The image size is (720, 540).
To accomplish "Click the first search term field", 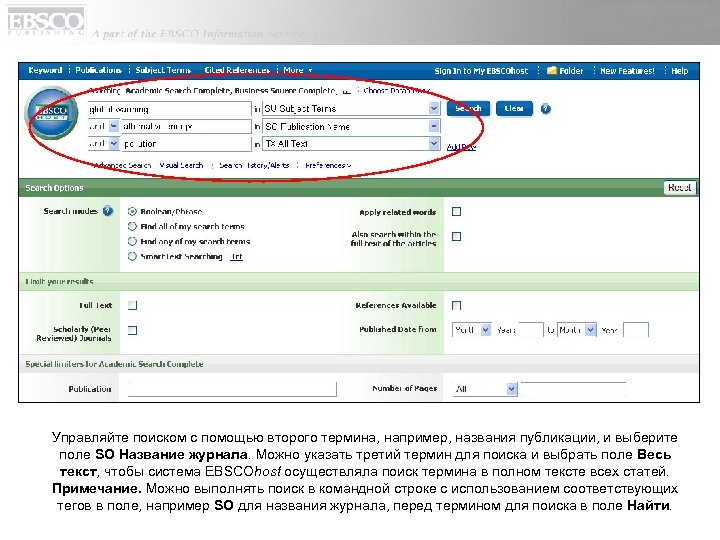I will pyautogui.click(x=169, y=109).
